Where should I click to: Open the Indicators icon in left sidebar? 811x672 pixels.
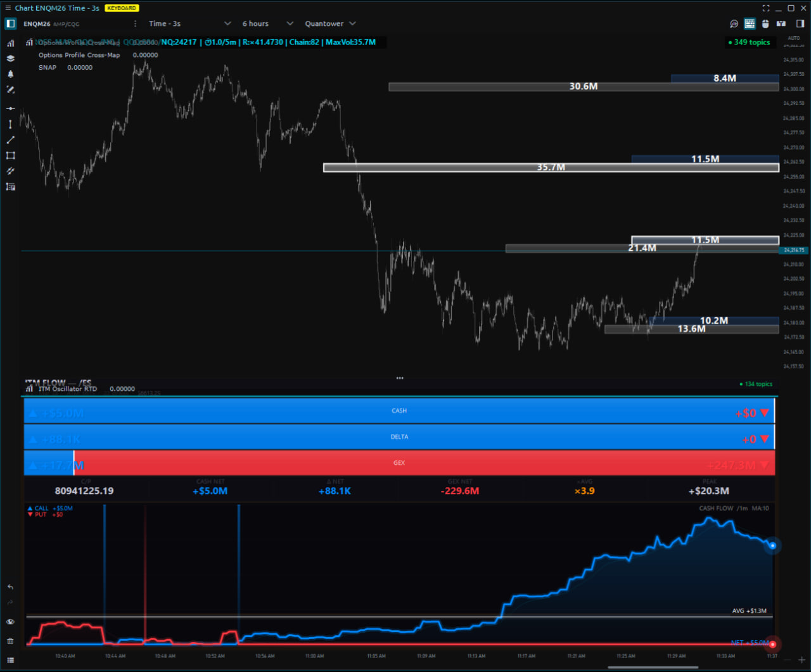point(10,43)
